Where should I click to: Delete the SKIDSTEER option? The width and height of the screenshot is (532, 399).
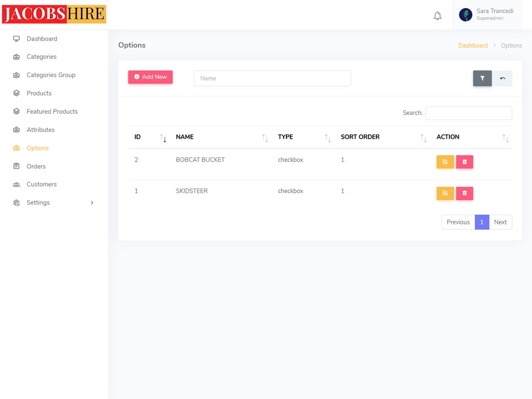[x=464, y=193]
